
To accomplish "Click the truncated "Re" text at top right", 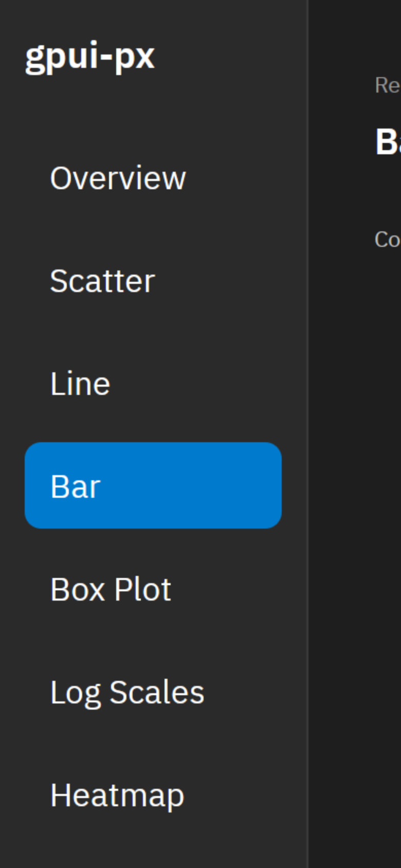I will click(x=388, y=85).
